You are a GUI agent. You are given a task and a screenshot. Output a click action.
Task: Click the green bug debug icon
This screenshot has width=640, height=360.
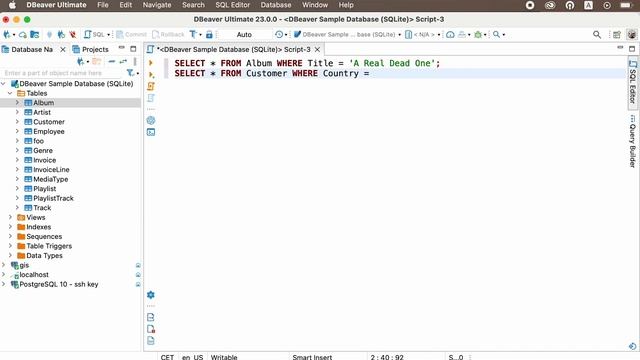(x=478, y=35)
